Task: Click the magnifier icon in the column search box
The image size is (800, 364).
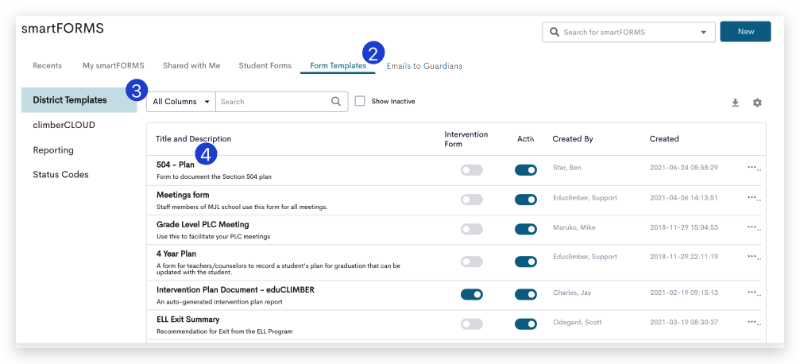Action: click(x=336, y=102)
